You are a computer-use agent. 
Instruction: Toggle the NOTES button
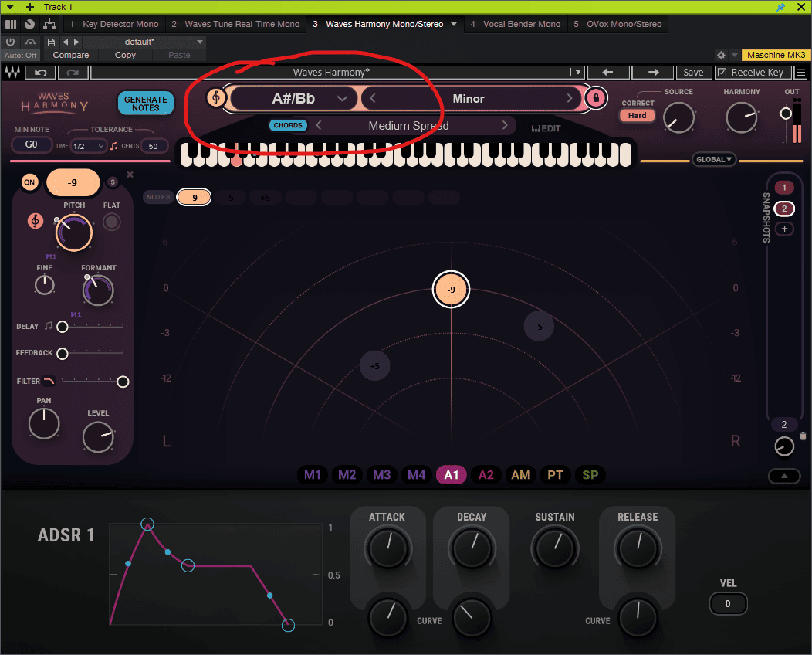click(158, 197)
